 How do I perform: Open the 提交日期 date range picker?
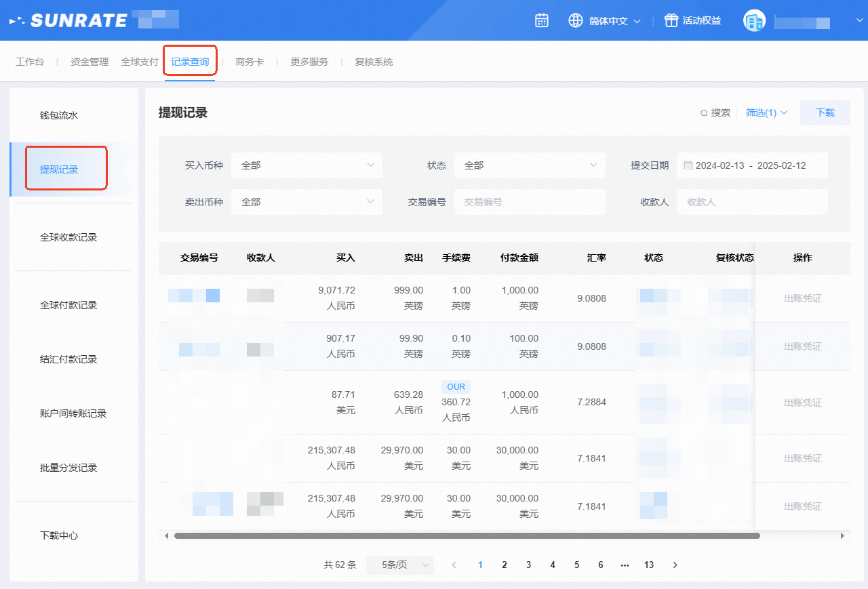pyautogui.click(x=751, y=165)
